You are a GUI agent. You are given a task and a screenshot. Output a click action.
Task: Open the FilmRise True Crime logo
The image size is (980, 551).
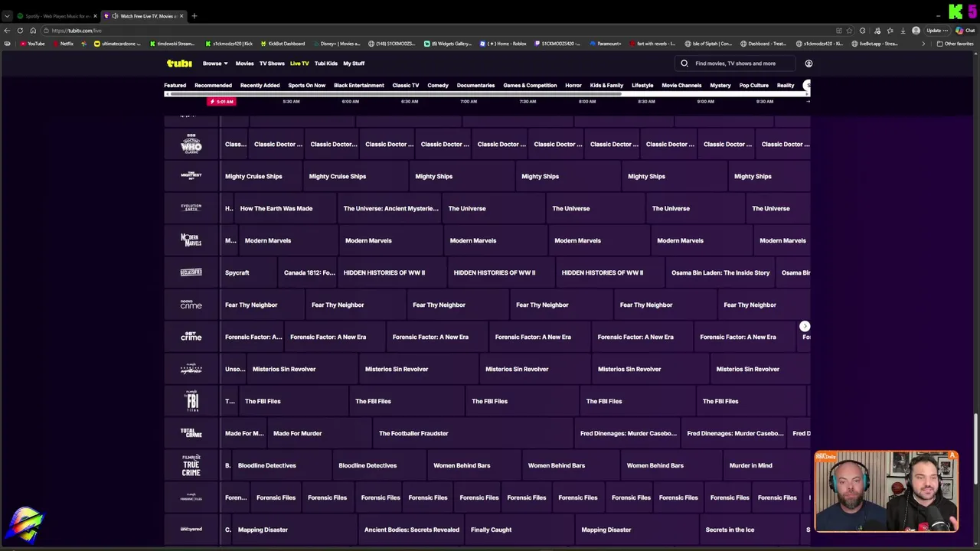coord(191,465)
